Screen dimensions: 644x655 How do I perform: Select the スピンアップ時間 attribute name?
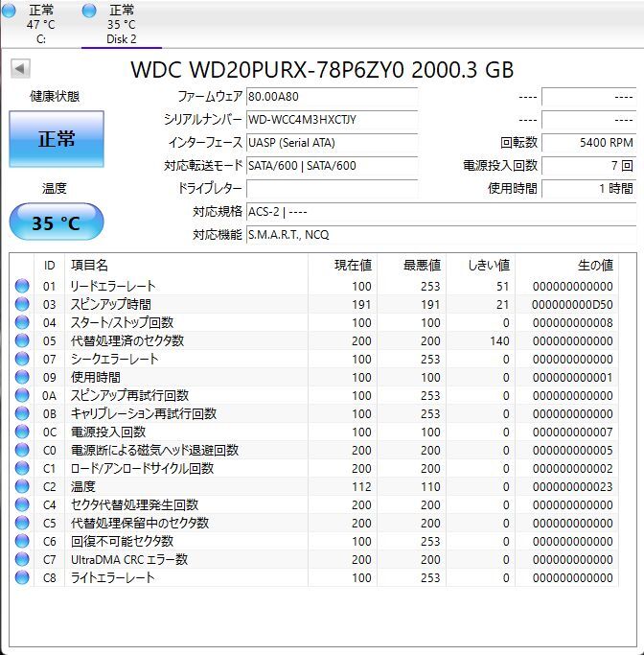point(111,304)
